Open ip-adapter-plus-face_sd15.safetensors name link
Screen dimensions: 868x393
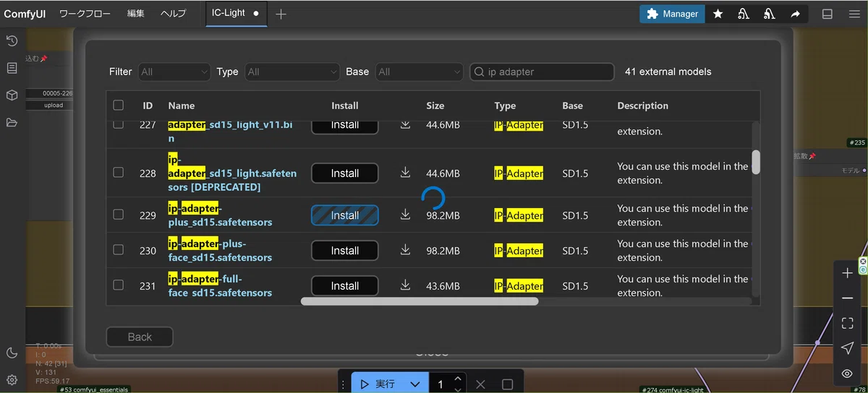(220, 251)
